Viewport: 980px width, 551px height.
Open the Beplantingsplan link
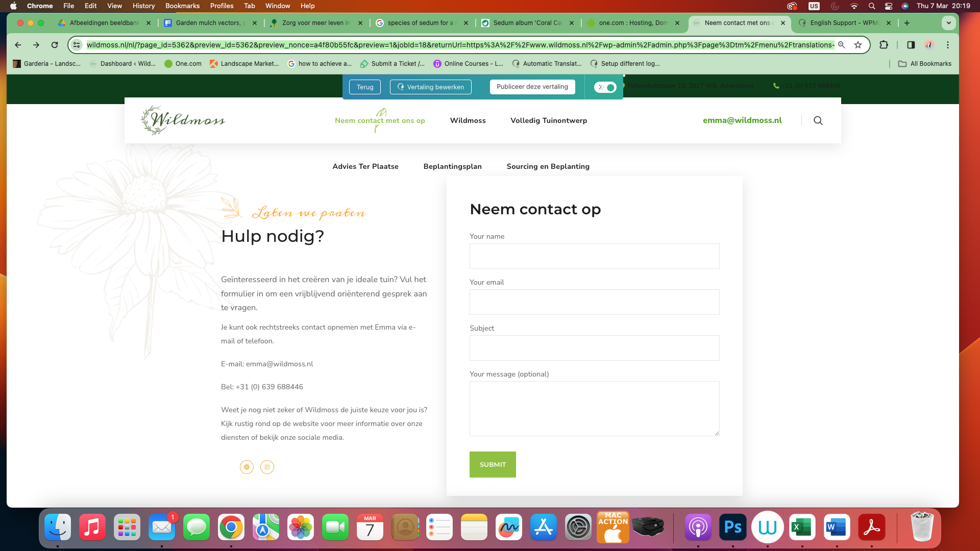(452, 166)
